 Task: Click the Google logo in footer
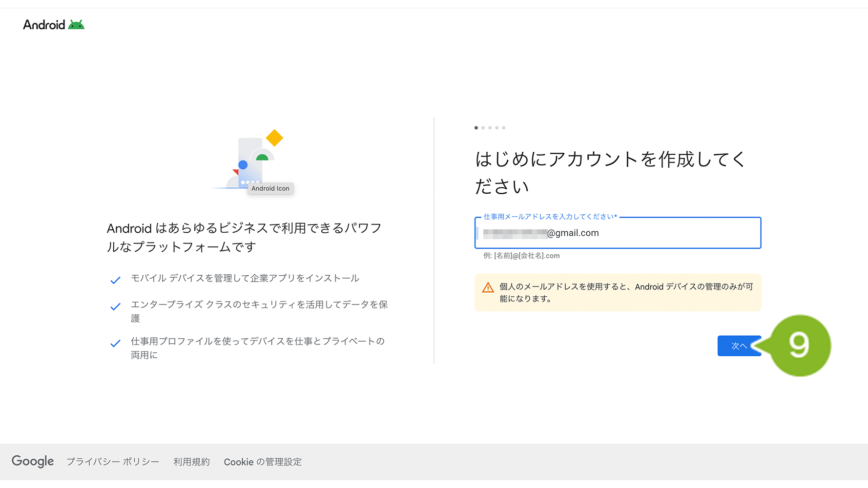(33, 462)
